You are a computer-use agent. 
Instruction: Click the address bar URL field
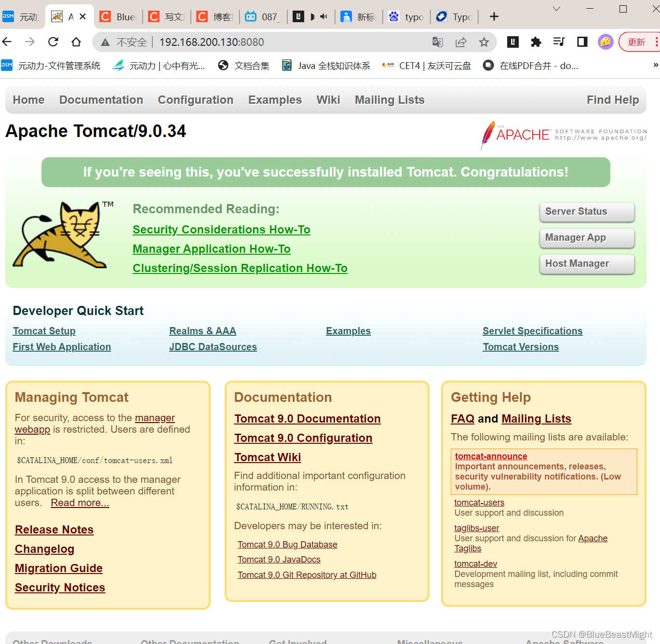click(294, 42)
